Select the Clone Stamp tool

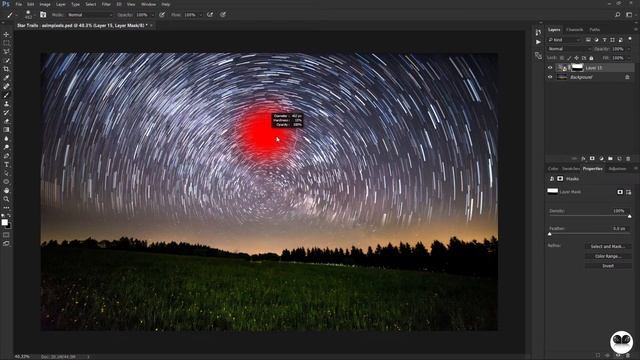click(6, 104)
